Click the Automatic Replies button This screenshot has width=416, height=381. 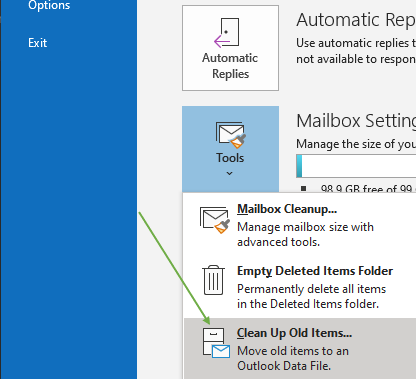[230, 48]
